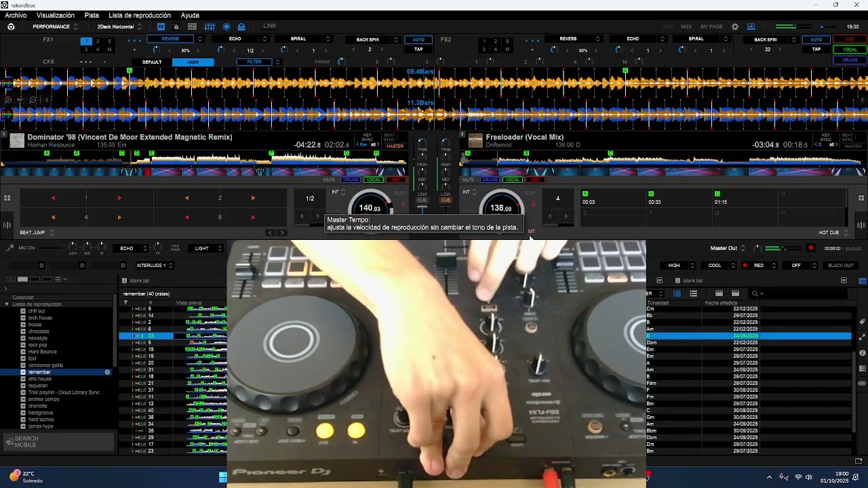The width and height of the screenshot is (868, 488).
Task: Click the search magnifier in right browser panel
Action: tap(755, 293)
